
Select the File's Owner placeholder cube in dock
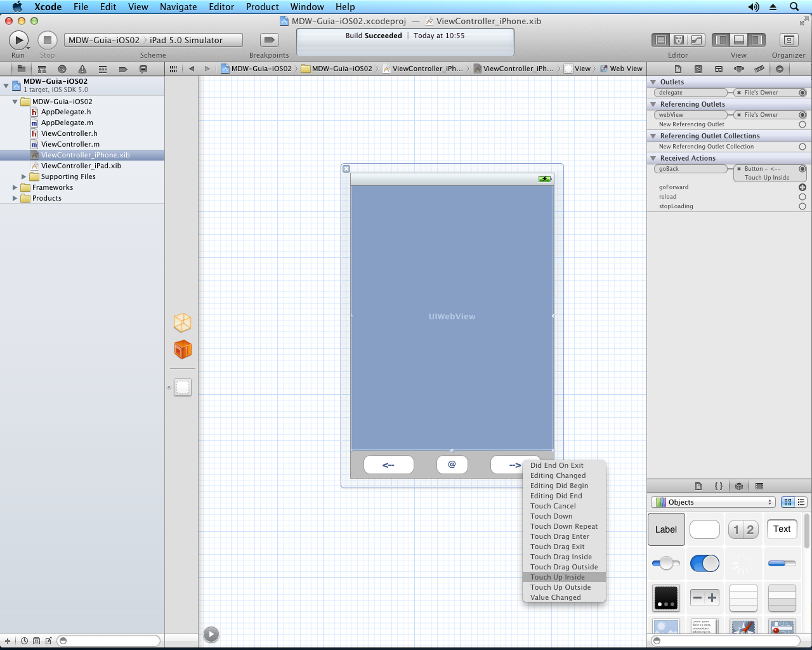pyautogui.click(x=183, y=322)
